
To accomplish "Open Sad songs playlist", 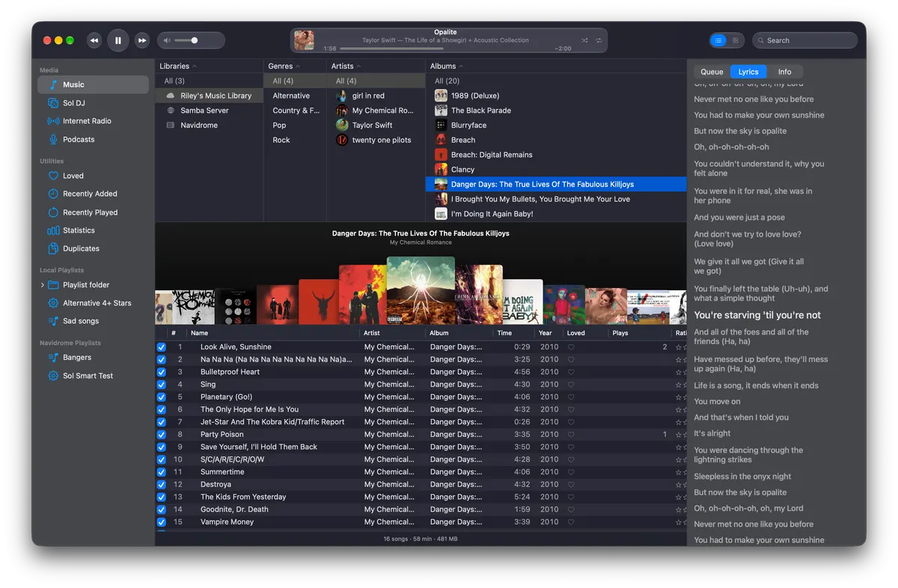I will click(94, 321).
